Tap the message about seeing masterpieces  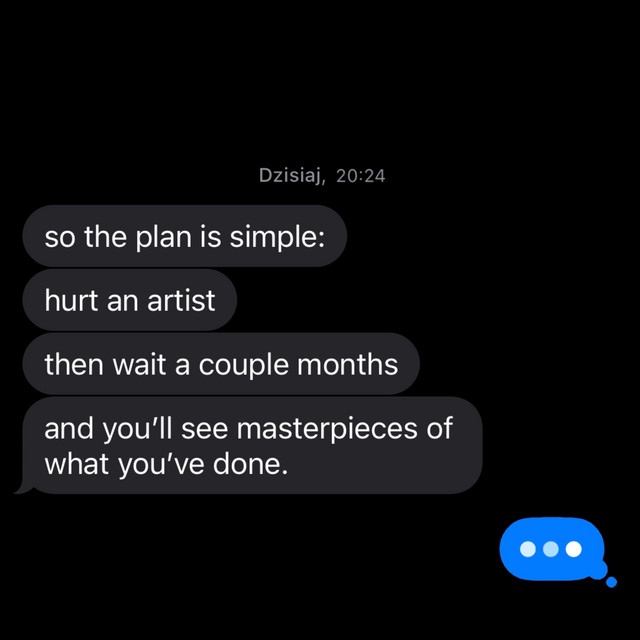(x=250, y=446)
